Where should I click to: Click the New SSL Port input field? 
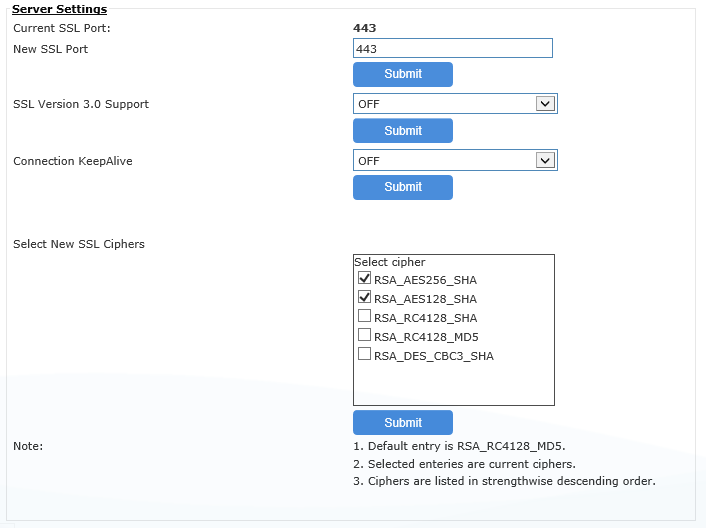(x=453, y=48)
